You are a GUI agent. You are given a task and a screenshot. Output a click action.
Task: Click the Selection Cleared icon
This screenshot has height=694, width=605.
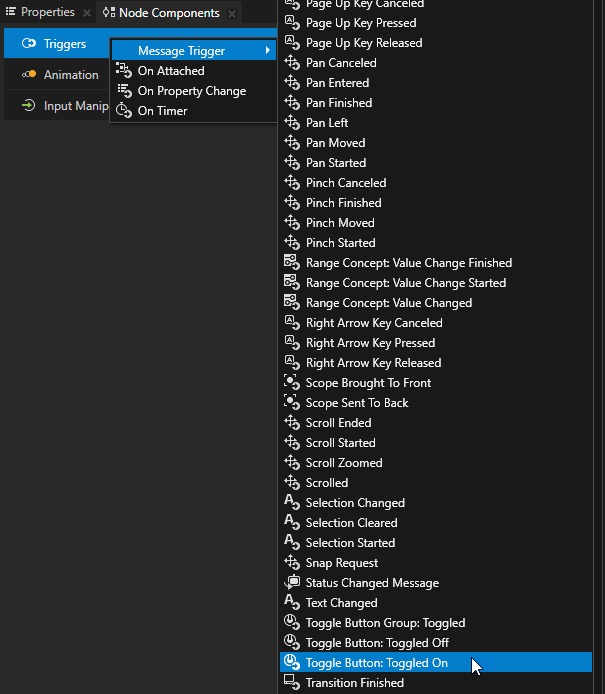(x=292, y=522)
